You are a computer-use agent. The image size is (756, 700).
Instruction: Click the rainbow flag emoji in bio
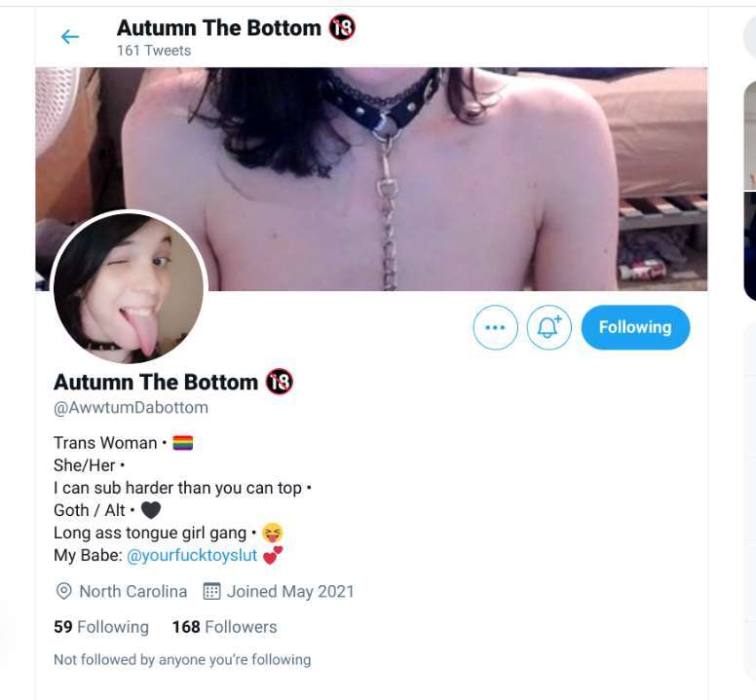click(x=183, y=443)
